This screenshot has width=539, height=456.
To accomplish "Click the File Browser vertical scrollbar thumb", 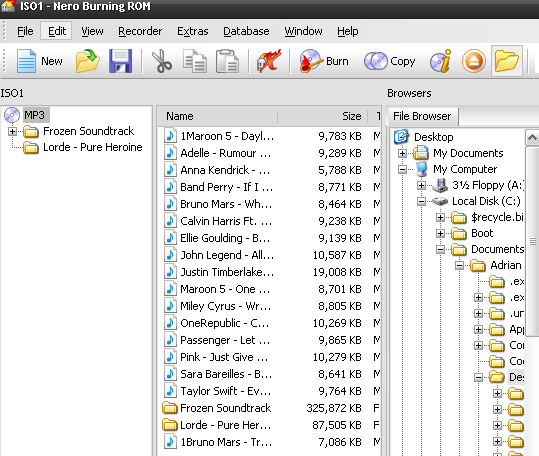I will tap(532, 241).
